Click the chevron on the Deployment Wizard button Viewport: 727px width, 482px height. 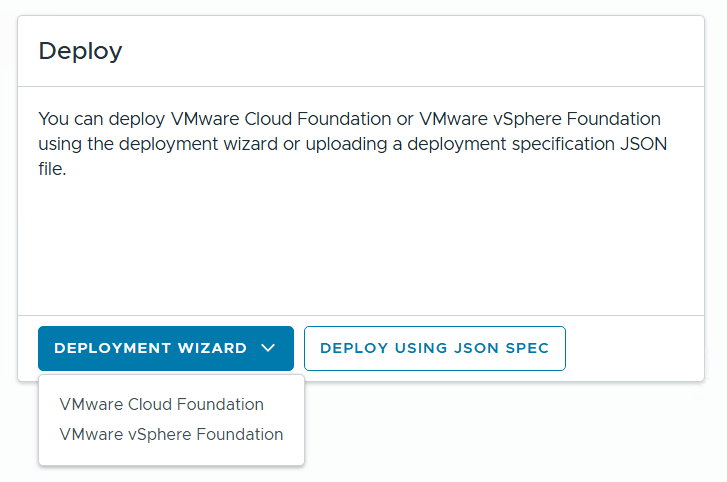pyautogui.click(x=267, y=348)
